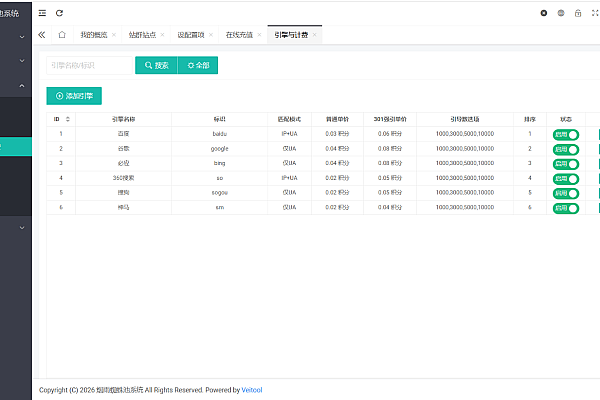Open the home tab icon

click(62, 35)
